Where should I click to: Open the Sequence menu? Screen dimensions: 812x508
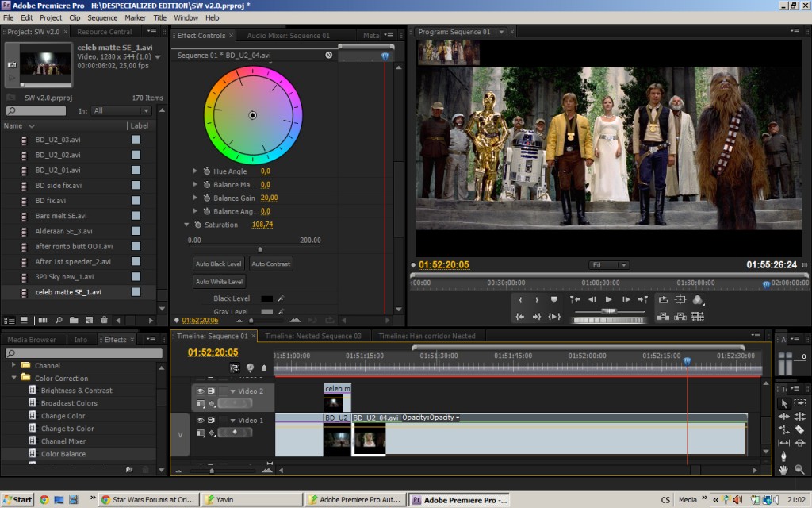(102, 17)
